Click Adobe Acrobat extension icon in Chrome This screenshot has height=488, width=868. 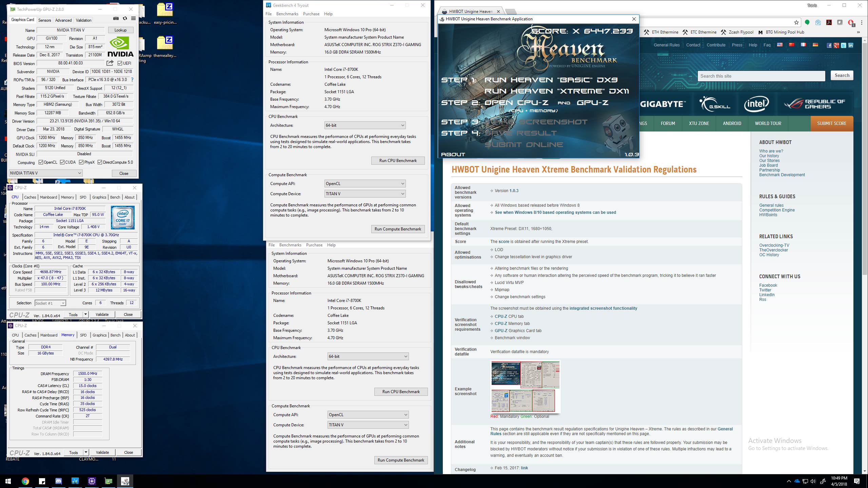(x=829, y=22)
